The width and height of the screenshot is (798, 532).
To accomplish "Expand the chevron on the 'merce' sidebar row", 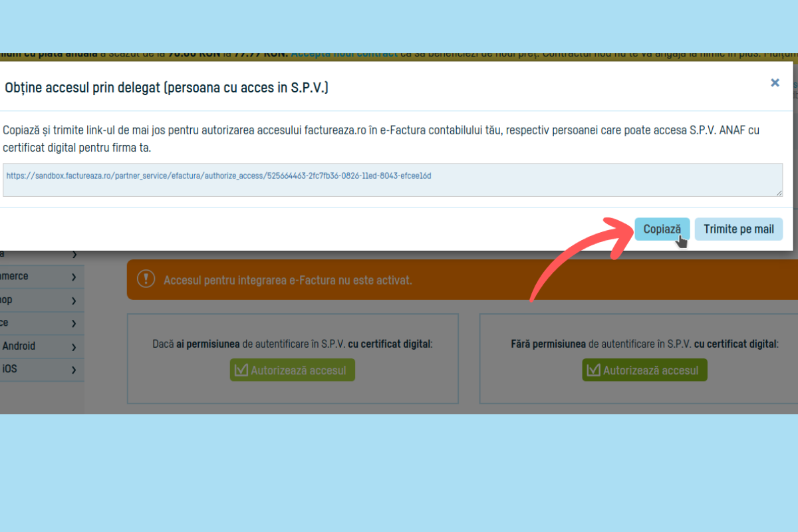I will tap(74, 277).
